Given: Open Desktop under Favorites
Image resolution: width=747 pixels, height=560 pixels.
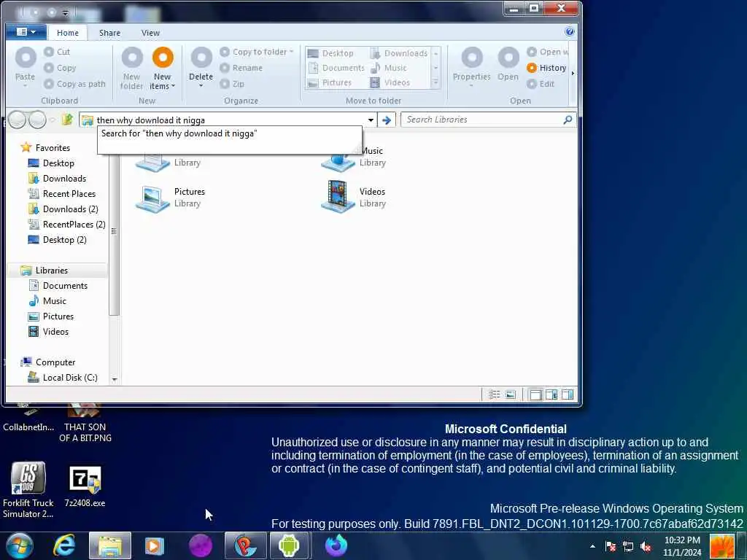Looking at the screenshot, I should coord(52,163).
